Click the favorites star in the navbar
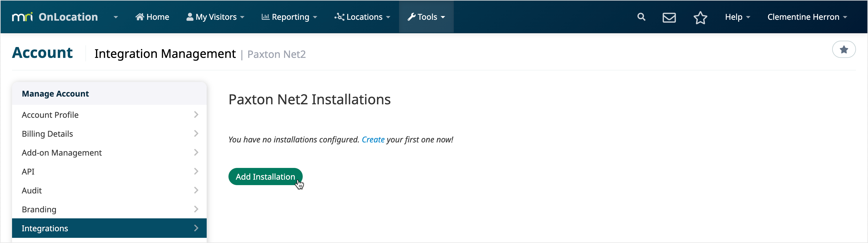 (700, 17)
